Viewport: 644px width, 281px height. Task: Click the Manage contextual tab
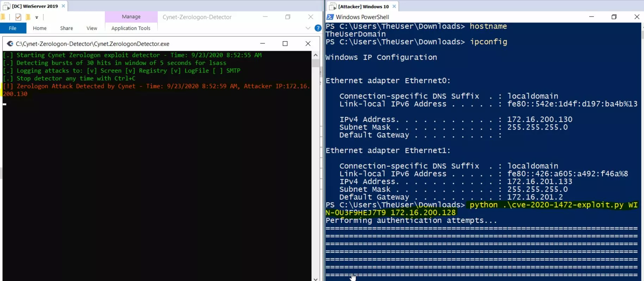coord(131,17)
